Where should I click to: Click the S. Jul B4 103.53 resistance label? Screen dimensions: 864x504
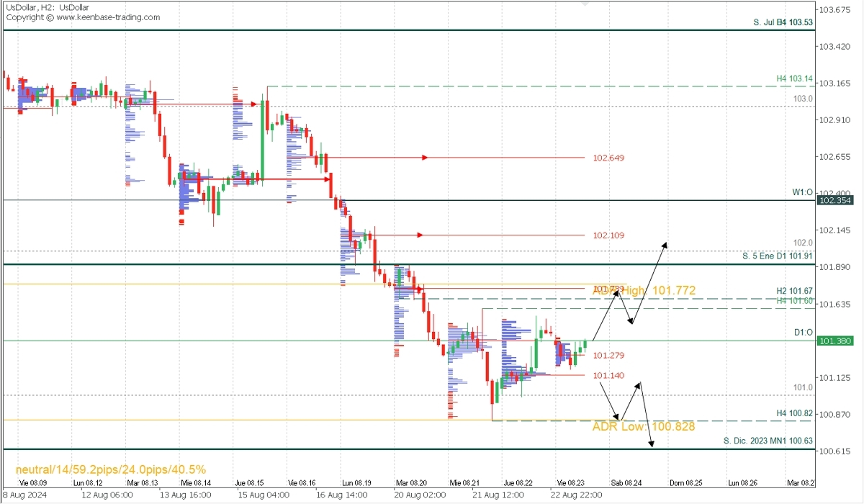tap(783, 23)
